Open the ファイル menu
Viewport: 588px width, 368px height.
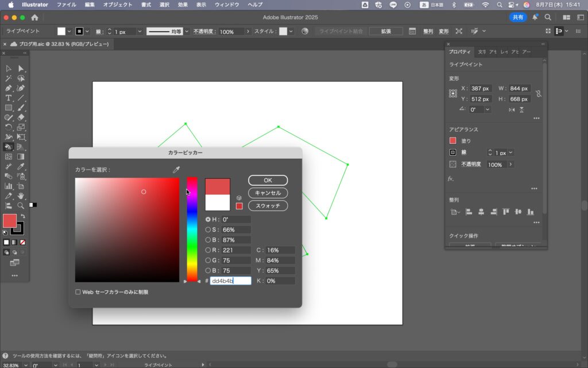click(67, 5)
